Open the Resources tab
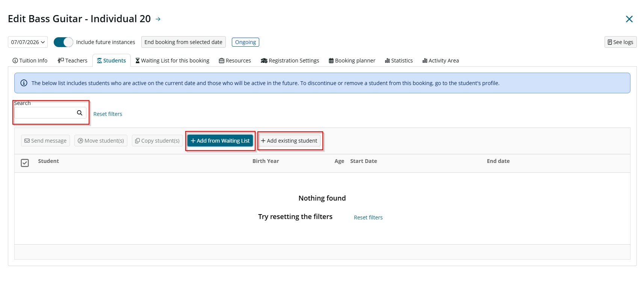Viewport: 644px width, 283px height. coord(235,61)
